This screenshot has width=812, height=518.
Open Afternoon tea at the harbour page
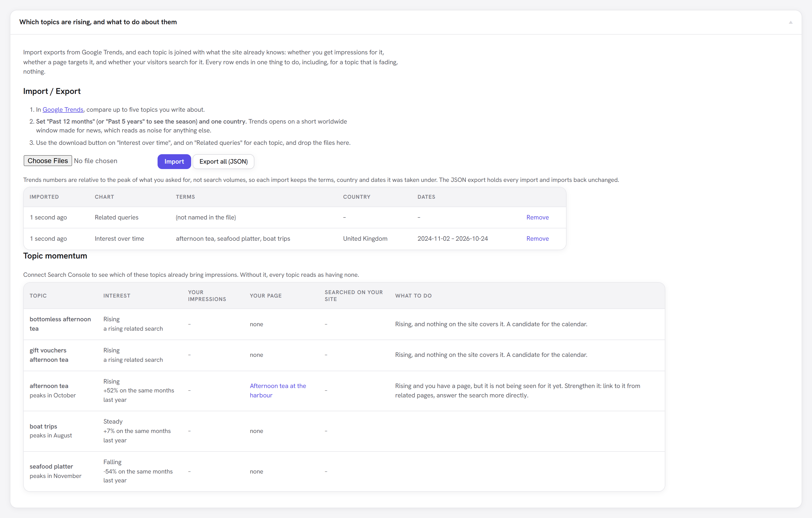click(x=278, y=390)
